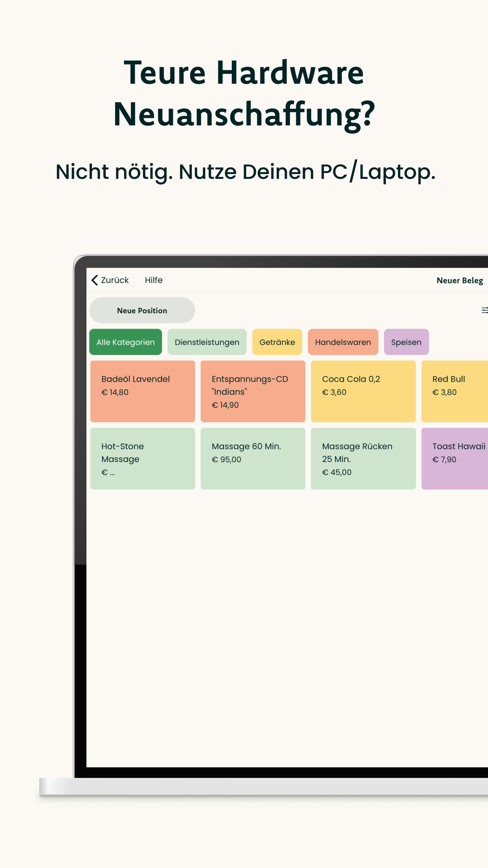This screenshot has height=868, width=488.
Task: Choose Massage Rücken 25 Min. tile
Action: point(363,458)
